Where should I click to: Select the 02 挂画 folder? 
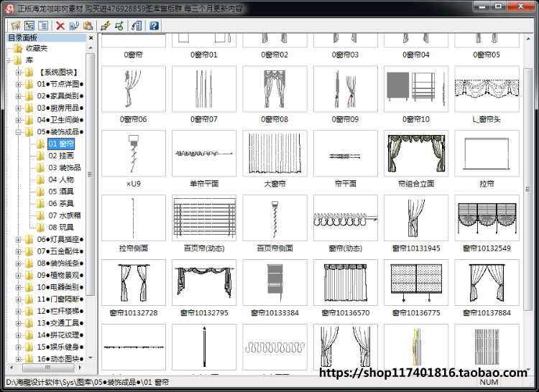click(61, 156)
